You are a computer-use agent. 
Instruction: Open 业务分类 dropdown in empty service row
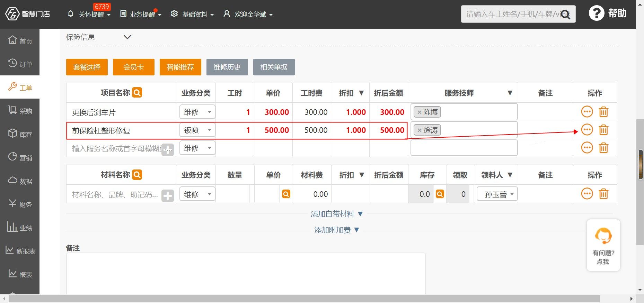[x=197, y=148]
